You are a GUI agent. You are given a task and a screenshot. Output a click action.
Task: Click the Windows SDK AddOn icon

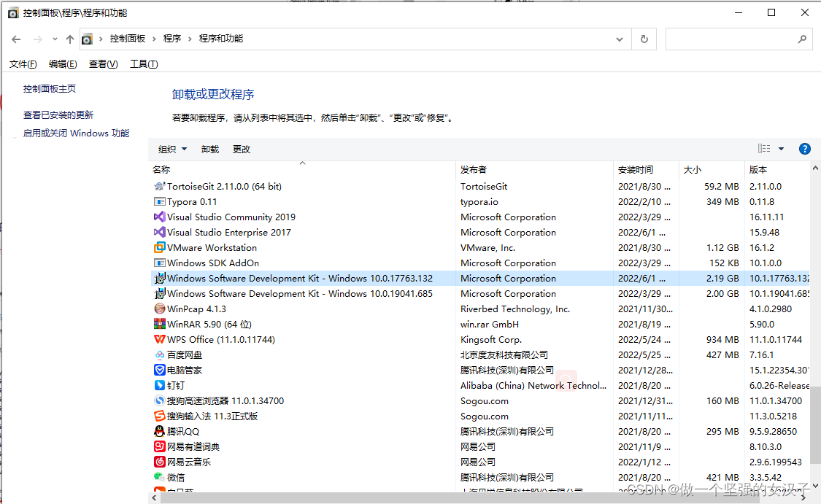160,263
